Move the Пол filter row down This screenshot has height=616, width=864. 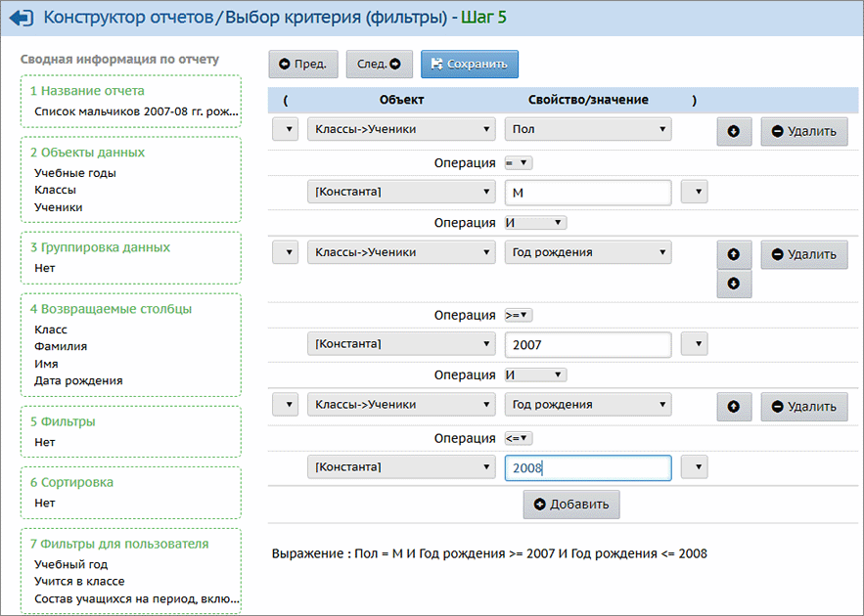[x=734, y=131]
